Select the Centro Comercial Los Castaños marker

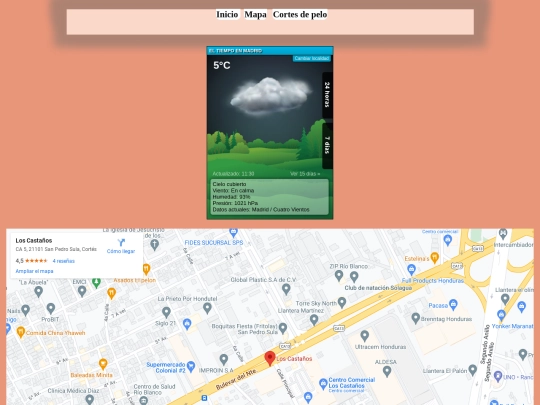pos(323,383)
